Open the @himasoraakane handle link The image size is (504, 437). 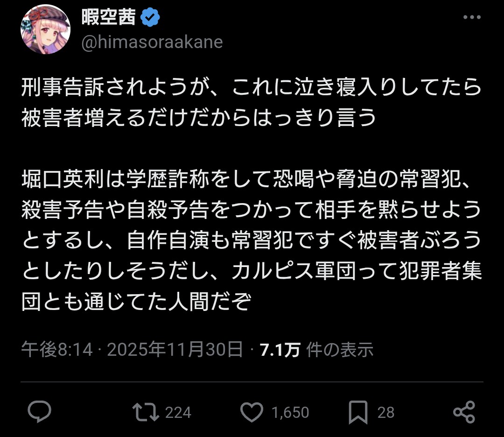point(152,42)
